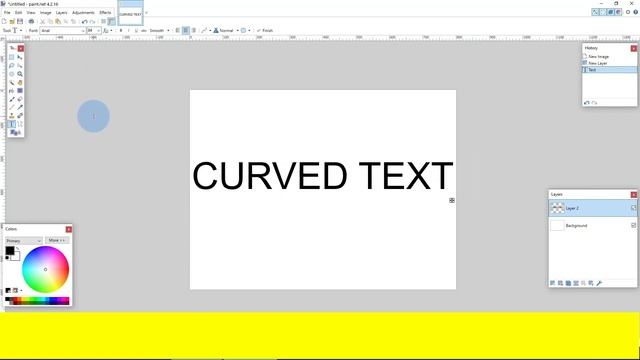The width and height of the screenshot is (640, 360).
Task: Toggle Underline text formatting
Action: click(x=136, y=31)
